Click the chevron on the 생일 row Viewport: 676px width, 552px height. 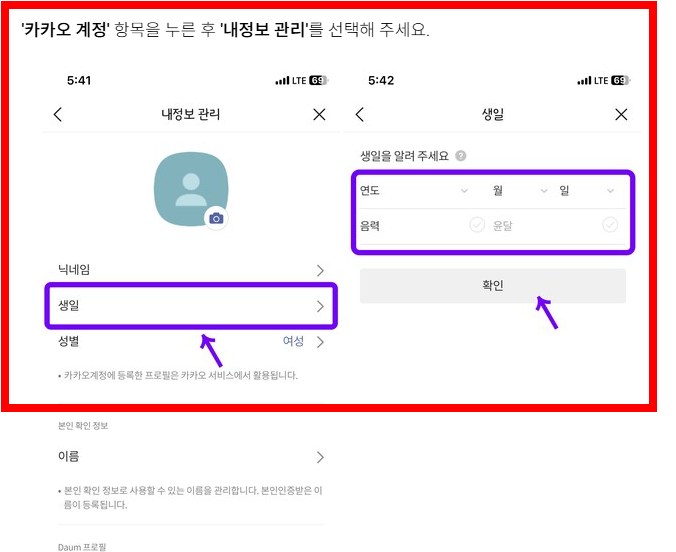coord(320,306)
